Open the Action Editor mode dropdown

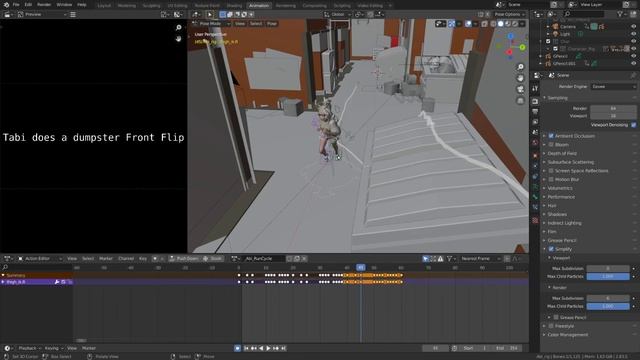pos(40,259)
